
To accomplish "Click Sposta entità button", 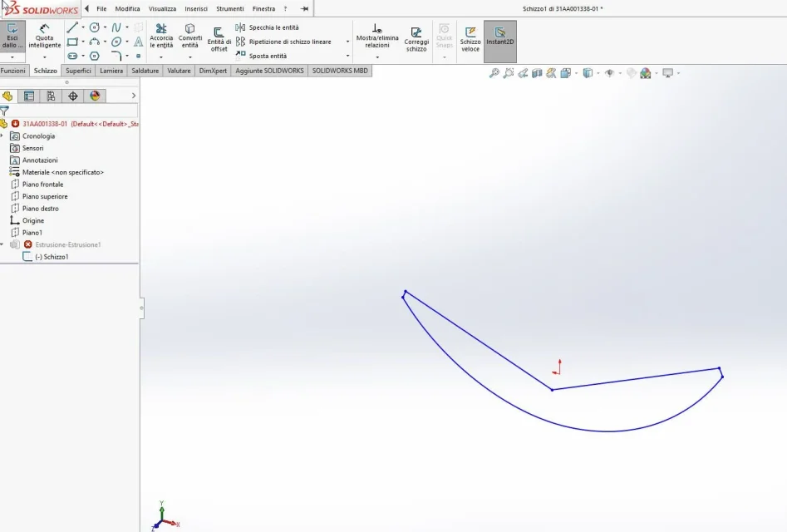I will point(268,56).
